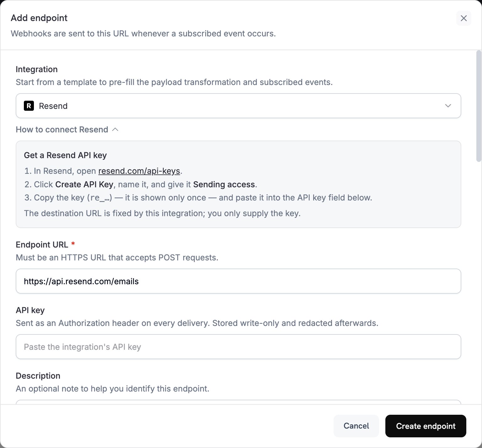Click the Resend logo icon

click(29, 106)
